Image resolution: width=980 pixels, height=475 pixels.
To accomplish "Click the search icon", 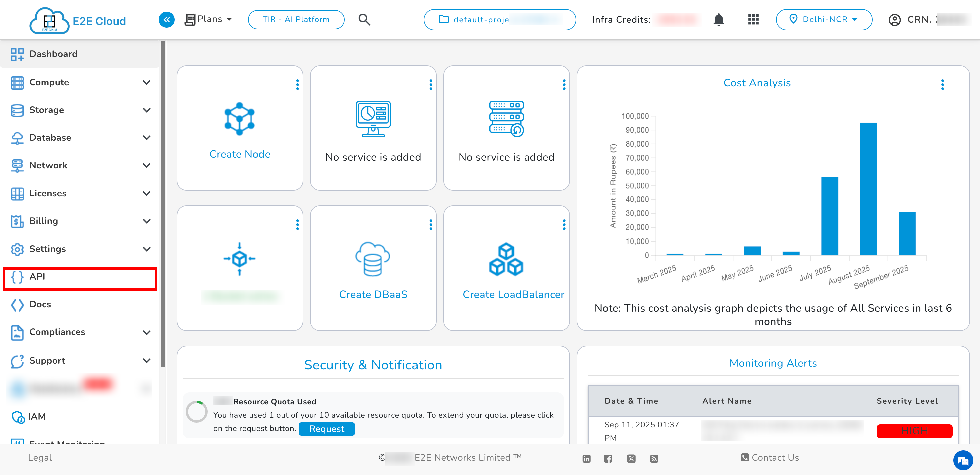I will (364, 19).
